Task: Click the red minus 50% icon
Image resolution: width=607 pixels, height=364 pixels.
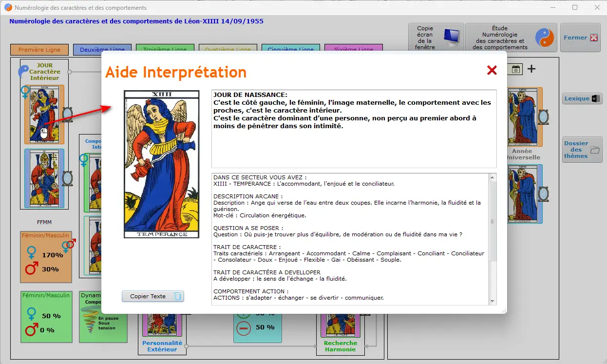Action: (x=244, y=327)
